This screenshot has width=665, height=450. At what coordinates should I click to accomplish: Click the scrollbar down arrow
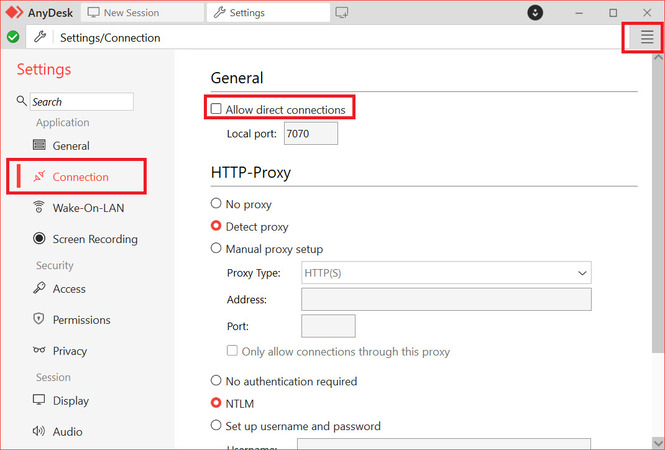[658, 443]
